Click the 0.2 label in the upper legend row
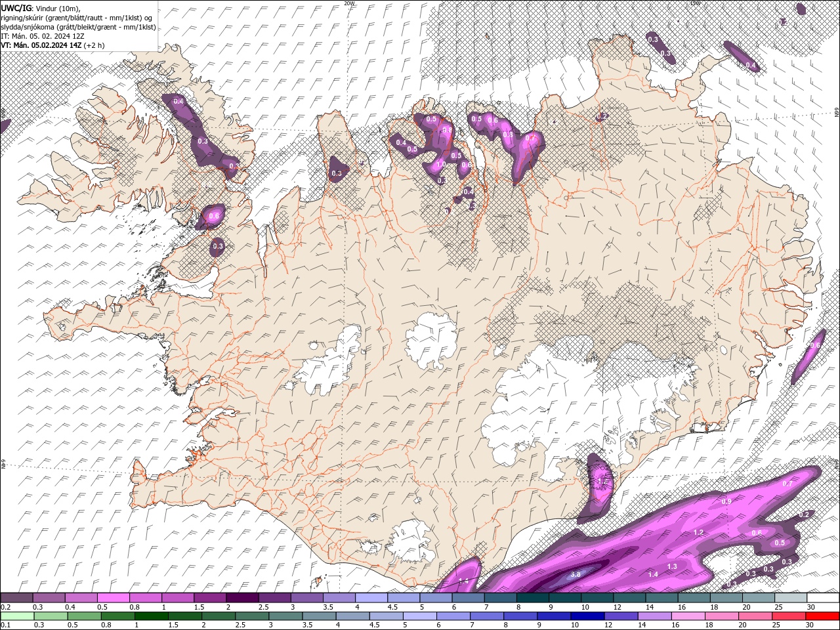 click(6, 607)
